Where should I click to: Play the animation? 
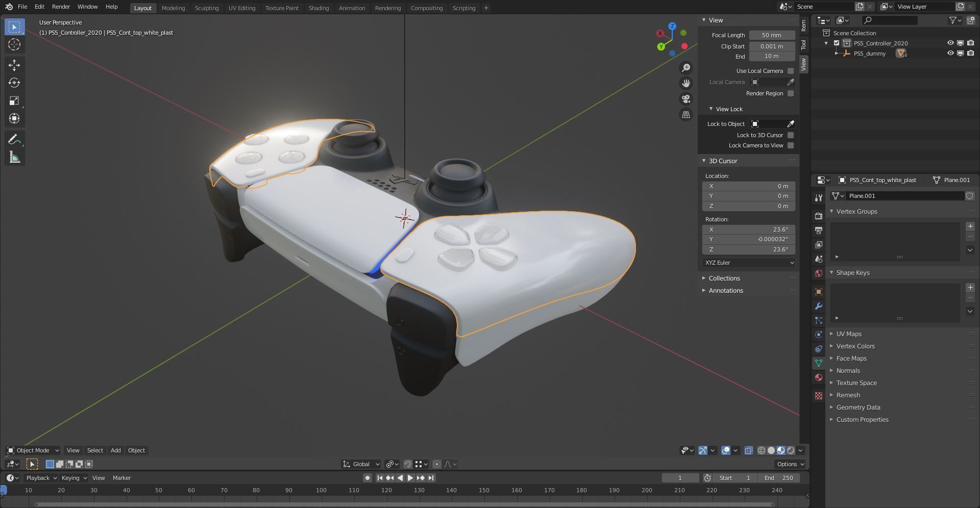tap(410, 478)
